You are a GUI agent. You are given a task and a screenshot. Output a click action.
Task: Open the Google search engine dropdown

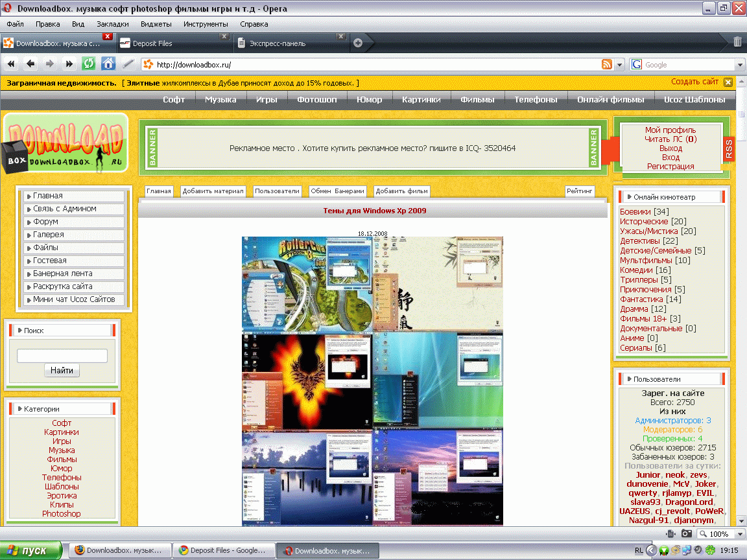(x=740, y=65)
